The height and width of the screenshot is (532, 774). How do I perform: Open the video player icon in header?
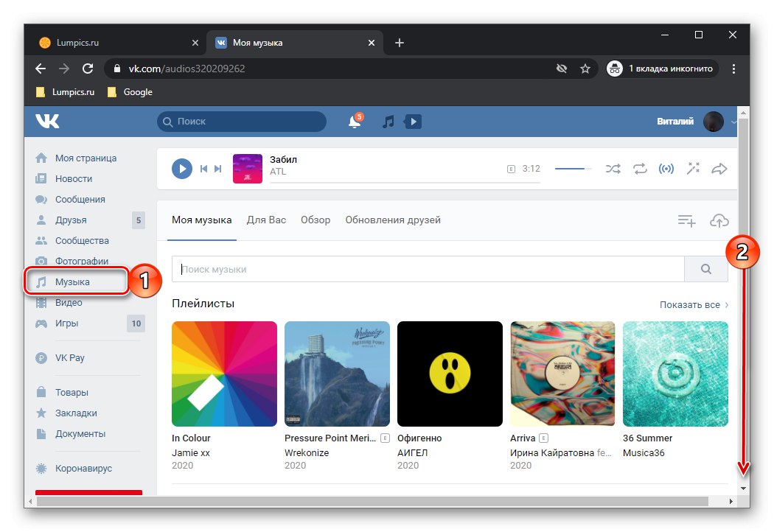413,122
